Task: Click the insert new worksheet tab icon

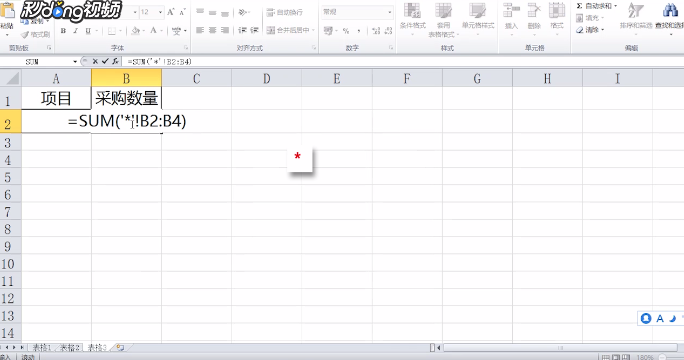Action: 120,347
